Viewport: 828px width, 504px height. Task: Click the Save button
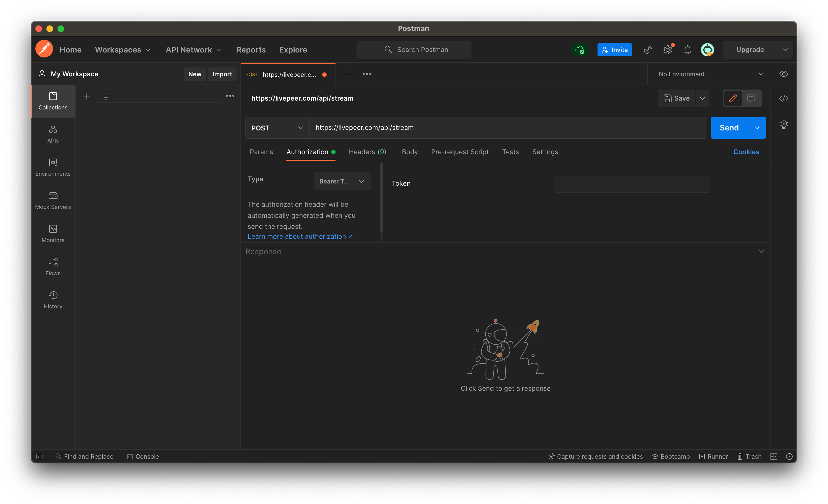[676, 98]
